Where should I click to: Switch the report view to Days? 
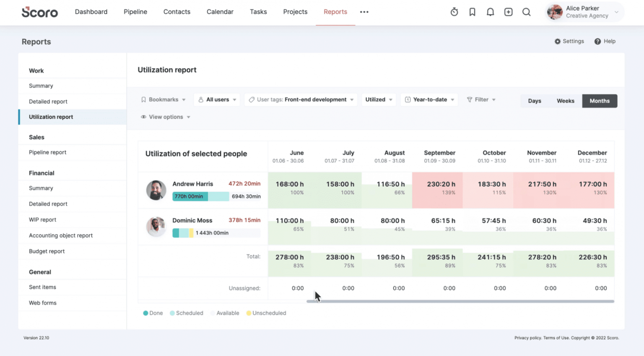(535, 101)
